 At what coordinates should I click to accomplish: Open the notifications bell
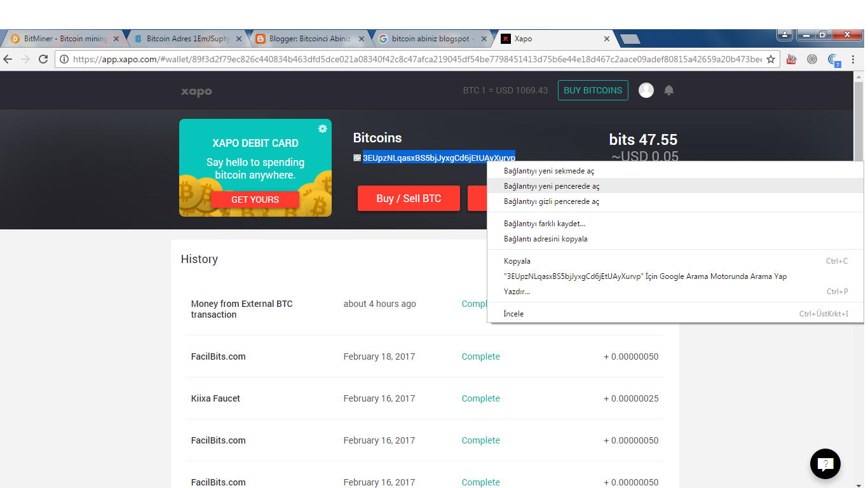pos(668,90)
